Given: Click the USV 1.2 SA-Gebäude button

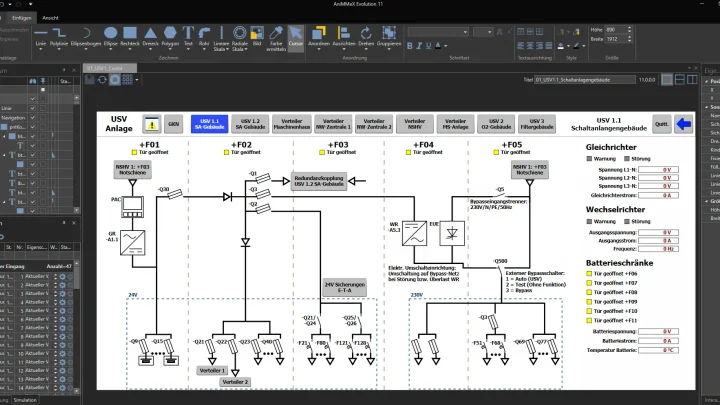Looking at the screenshot, I should [250, 124].
